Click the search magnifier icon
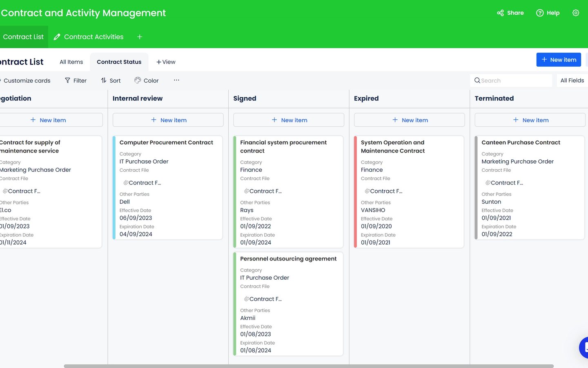This screenshot has width=588, height=368. 477,81
